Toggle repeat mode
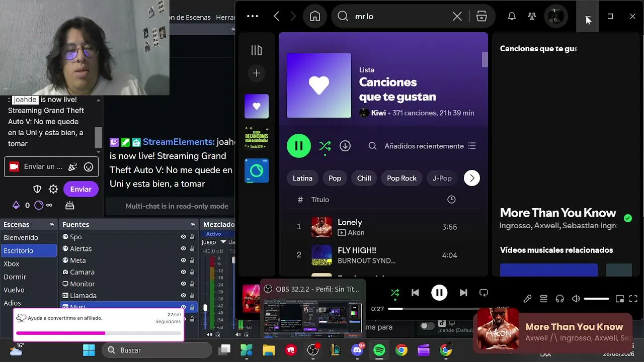Image resolution: width=644 pixels, height=362 pixels. 484,293
